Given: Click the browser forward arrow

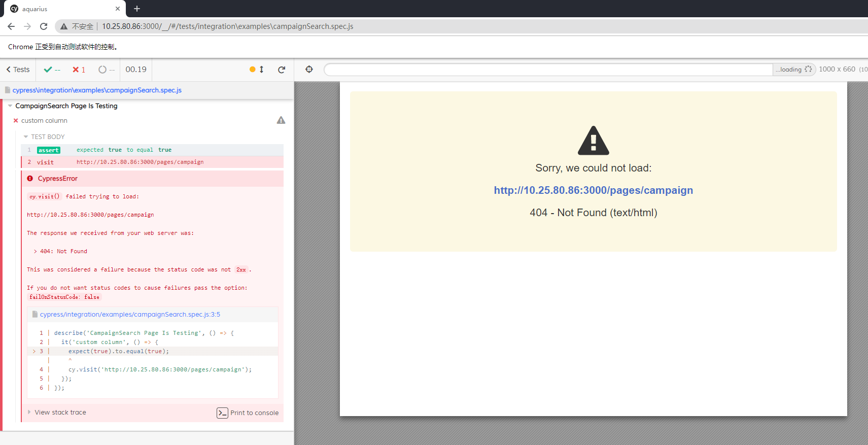Looking at the screenshot, I should (x=27, y=26).
